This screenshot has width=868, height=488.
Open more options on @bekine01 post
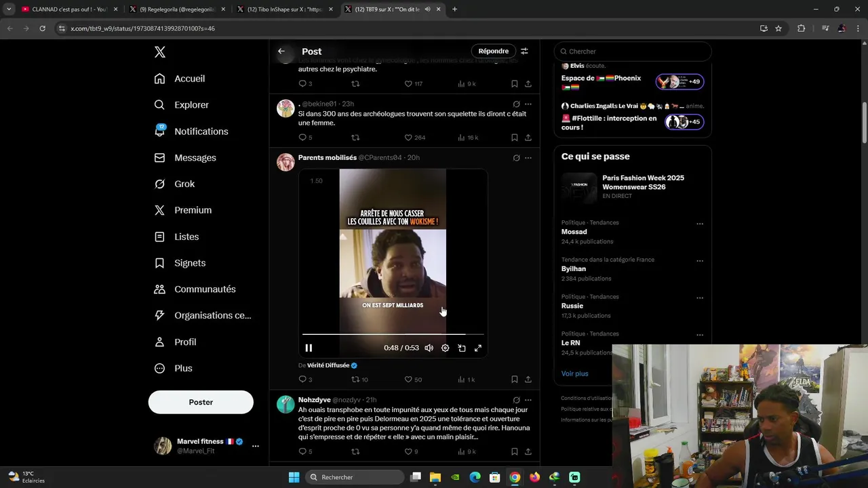[528, 104]
